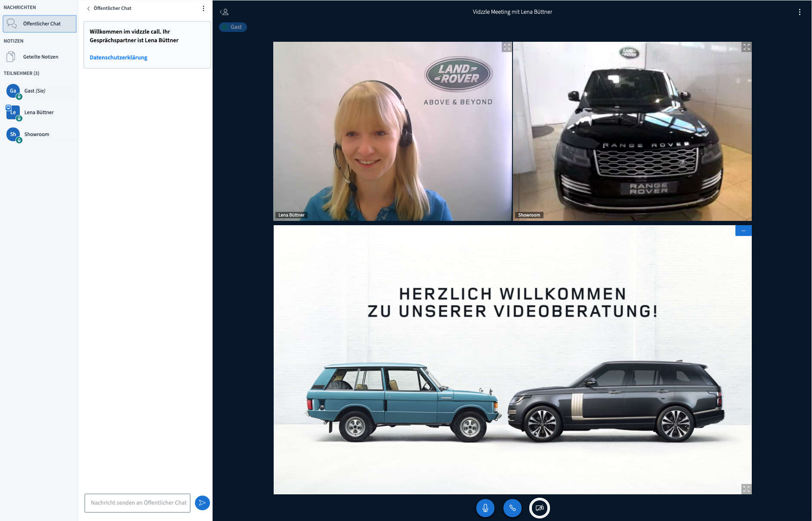This screenshot has width=812, height=521.
Task: Send the chat message with arrow button
Action: pyautogui.click(x=202, y=503)
